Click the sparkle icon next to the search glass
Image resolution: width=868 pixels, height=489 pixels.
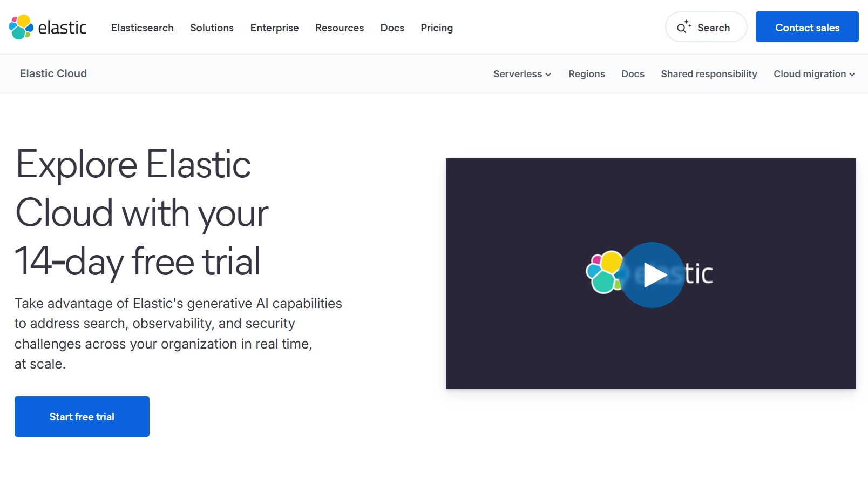click(687, 23)
